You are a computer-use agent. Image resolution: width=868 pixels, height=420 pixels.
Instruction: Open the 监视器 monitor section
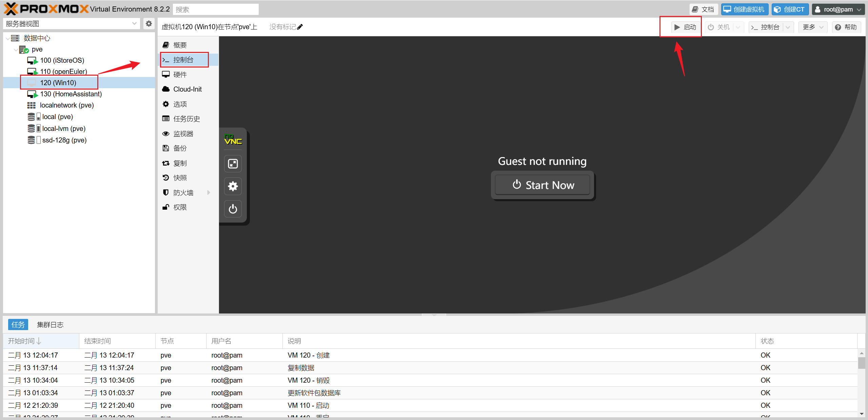click(183, 134)
